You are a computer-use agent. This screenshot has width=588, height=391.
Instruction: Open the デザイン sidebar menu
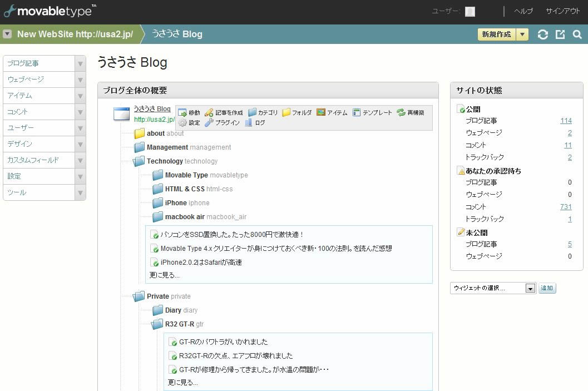click(39, 144)
